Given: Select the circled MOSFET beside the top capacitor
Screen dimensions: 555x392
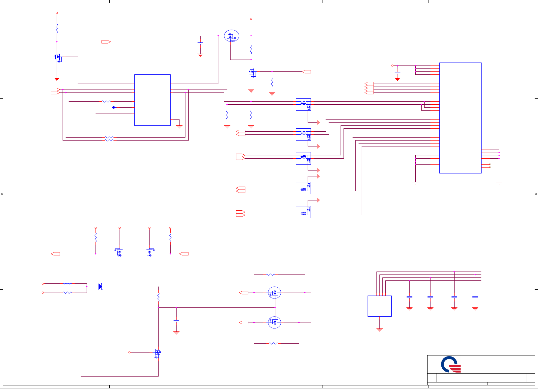Looking at the screenshot, I should (x=232, y=36).
